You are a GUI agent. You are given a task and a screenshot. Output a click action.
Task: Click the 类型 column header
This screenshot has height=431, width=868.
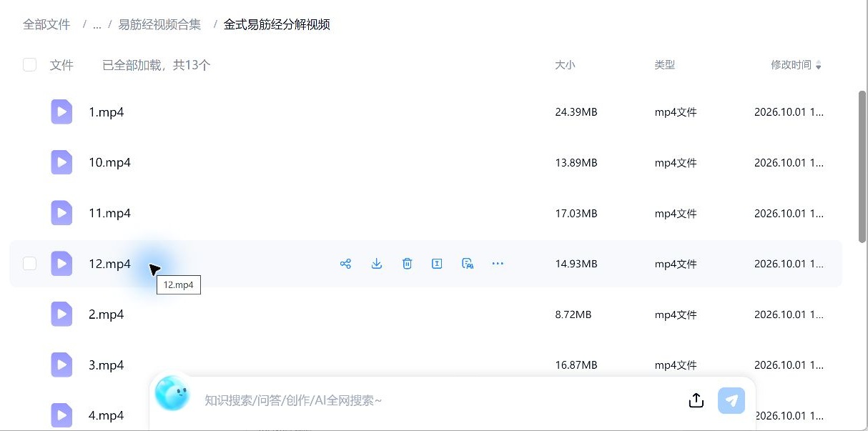pyautogui.click(x=664, y=65)
